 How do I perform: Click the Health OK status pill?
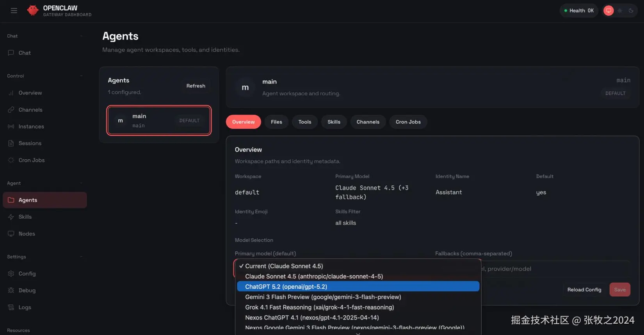coord(579,11)
